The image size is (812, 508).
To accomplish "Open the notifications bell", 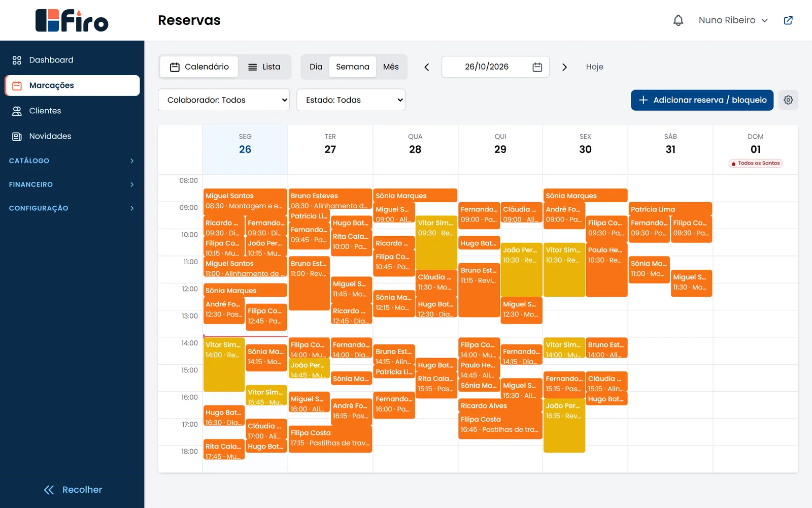I will (x=678, y=20).
